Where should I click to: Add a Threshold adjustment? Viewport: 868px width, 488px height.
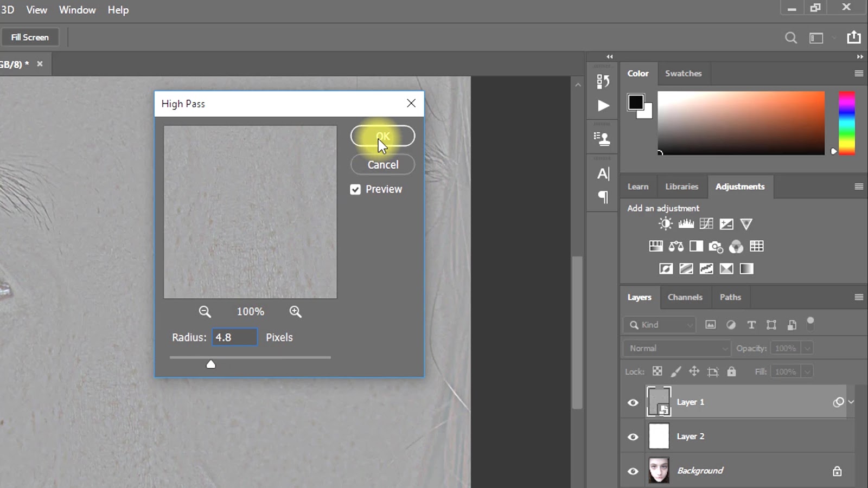706,269
